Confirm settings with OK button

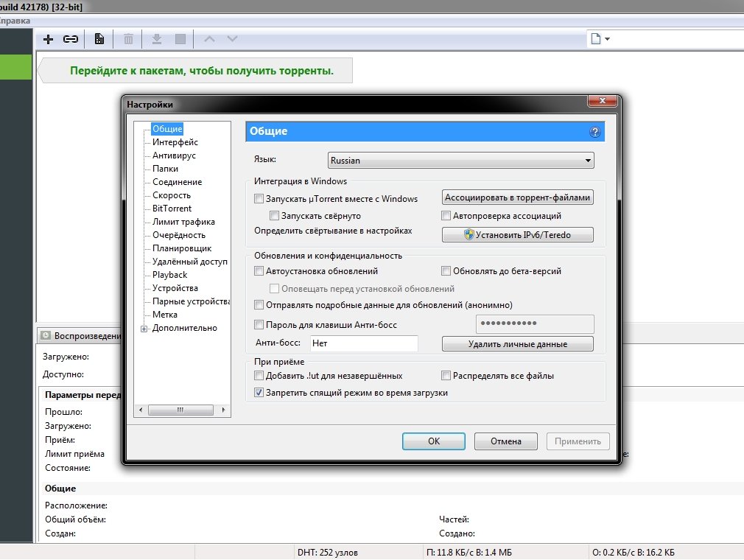pyautogui.click(x=434, y=441)
